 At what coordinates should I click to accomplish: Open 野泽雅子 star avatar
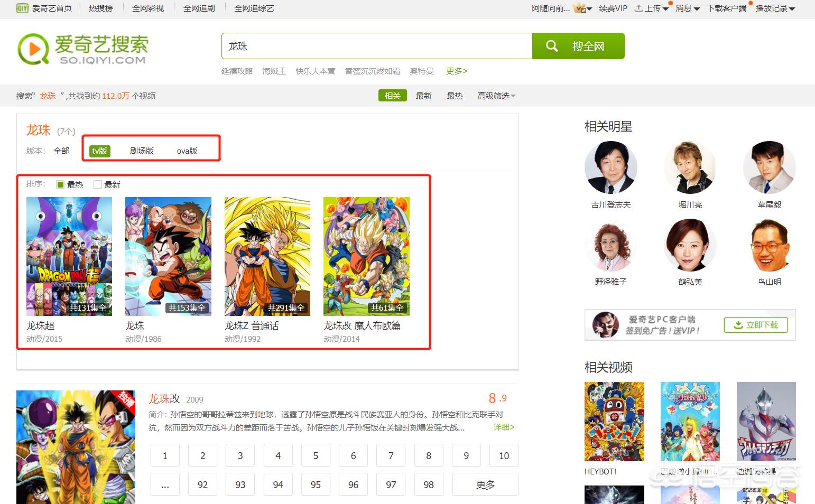coord(610,245)
